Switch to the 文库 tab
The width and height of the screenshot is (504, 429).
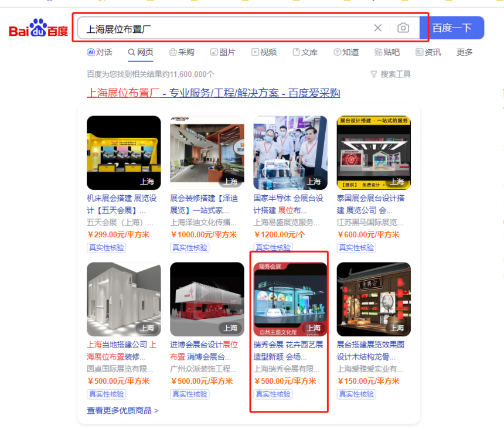[305, 52]
